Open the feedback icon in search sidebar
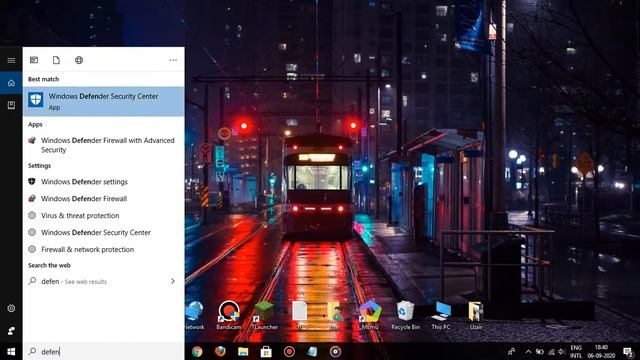The width and height of the screenshot is (640, 360). pyautogui.click(x=11, y=331)
